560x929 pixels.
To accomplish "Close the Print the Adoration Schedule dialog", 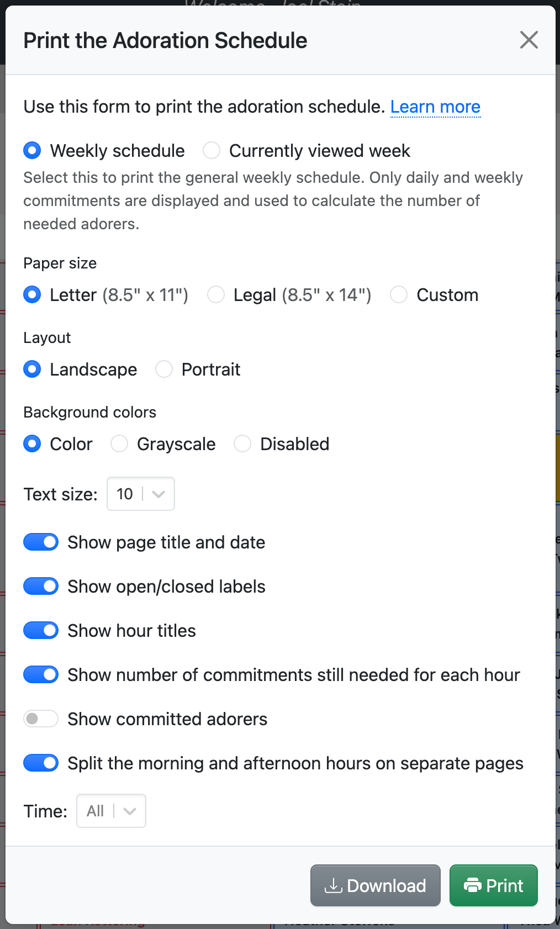I will pyautogui.click(x=529, y=40).
